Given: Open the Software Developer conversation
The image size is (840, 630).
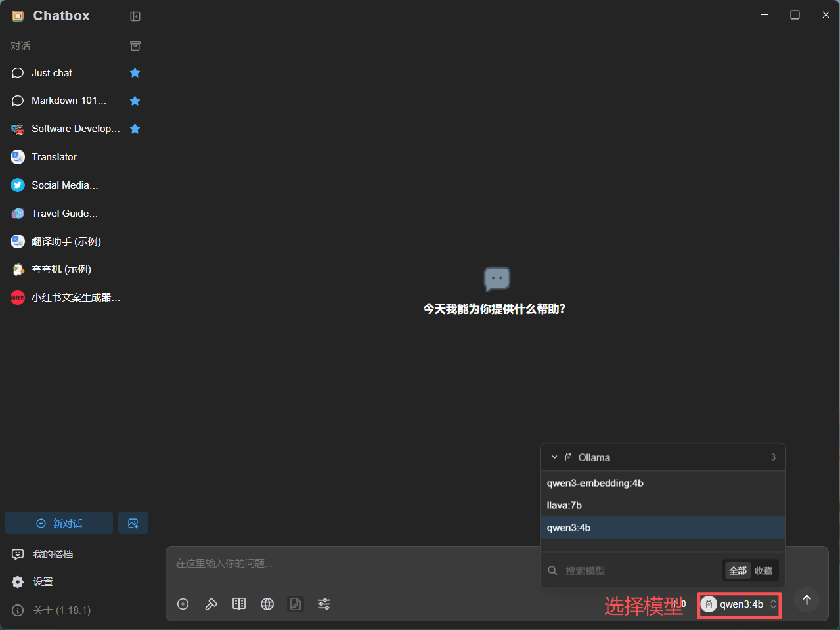Looking at the screenshot, I should click(x=76, y=129).
